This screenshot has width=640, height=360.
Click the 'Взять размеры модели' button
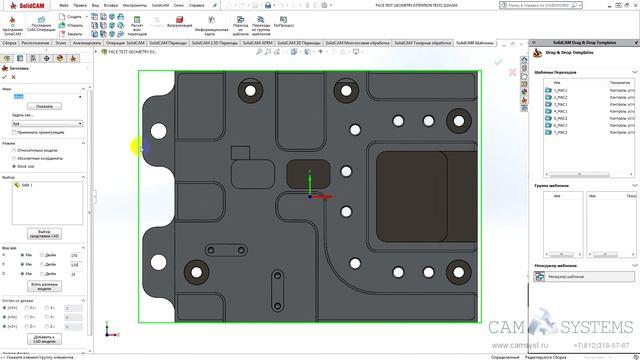click(44, 287)
